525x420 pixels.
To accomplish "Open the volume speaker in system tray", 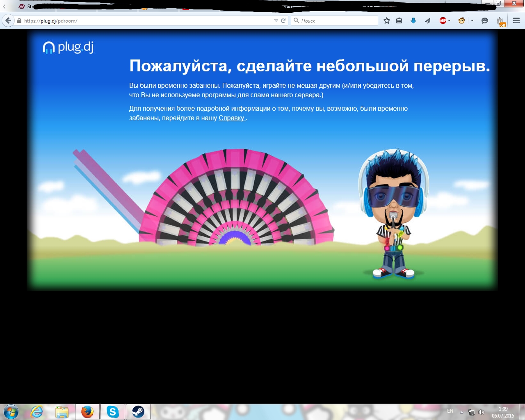I will pyautogui.click(x=481, y=412).
